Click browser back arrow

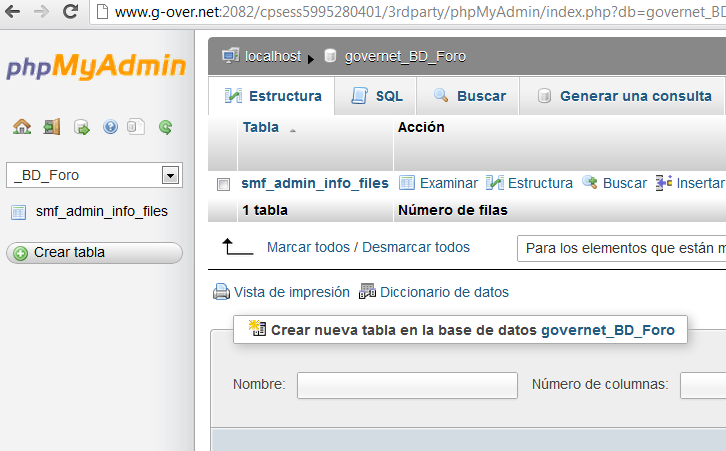click(x=13, y=11)
